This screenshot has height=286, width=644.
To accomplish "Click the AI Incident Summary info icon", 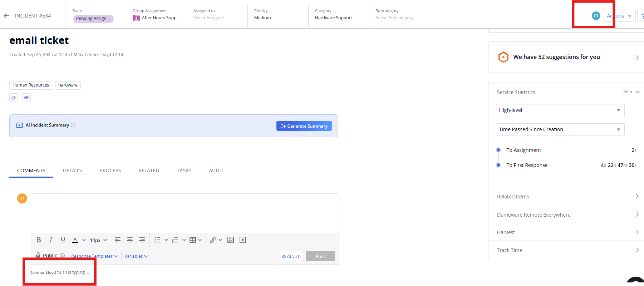I will pyautogui.click(x=73, y=125).
